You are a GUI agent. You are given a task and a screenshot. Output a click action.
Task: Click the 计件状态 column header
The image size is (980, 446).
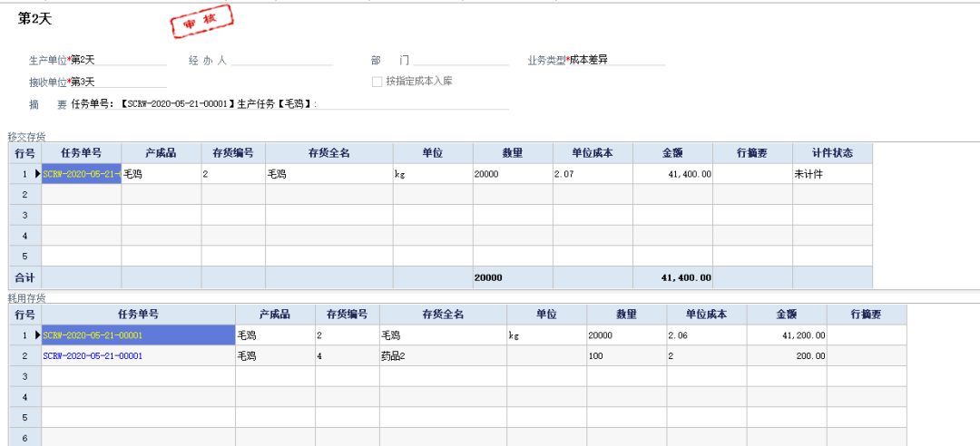(832, 153)
